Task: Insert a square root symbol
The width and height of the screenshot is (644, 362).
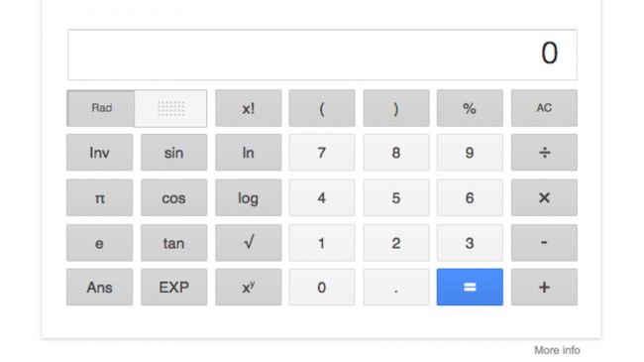Action: tap(249, 243)
